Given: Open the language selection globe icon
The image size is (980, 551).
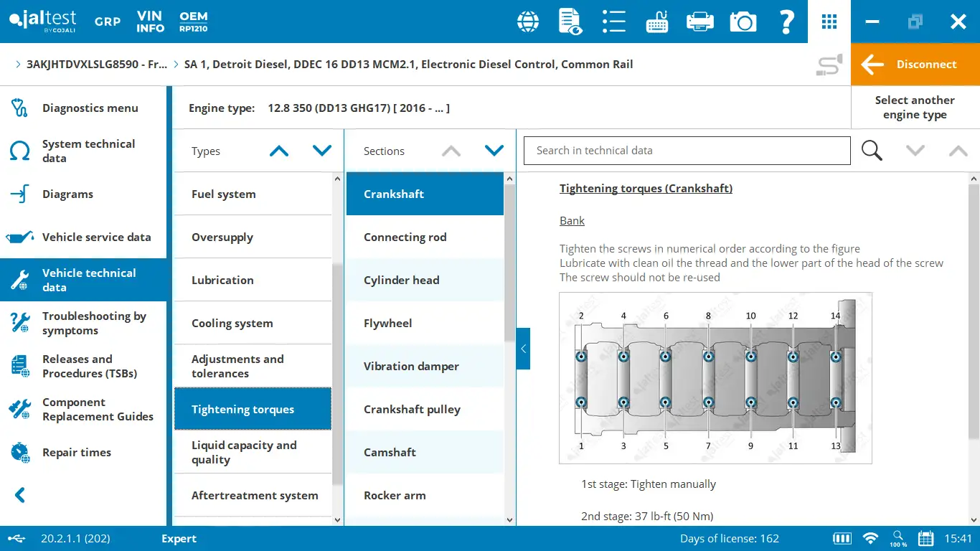Looking at the screenshot, I should click(527, 22).
